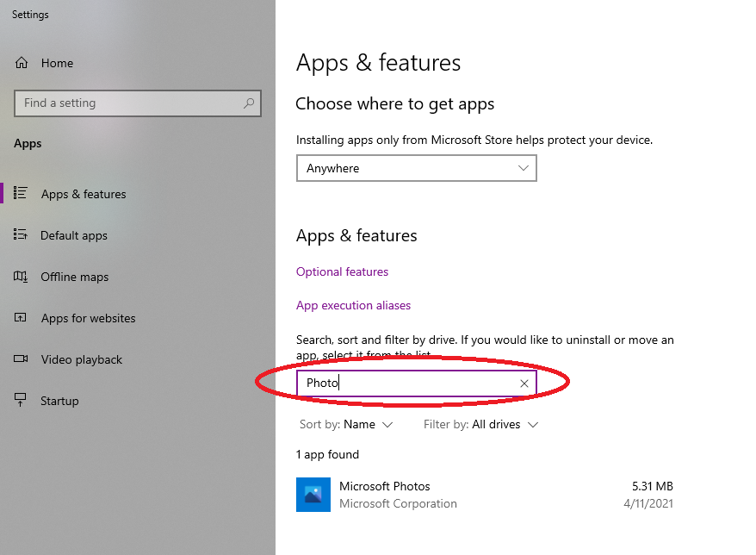Click the 4/11/2021 install date
Viewport: 756px width, 555px height.
pyautogui.click(x=648, y=504)
